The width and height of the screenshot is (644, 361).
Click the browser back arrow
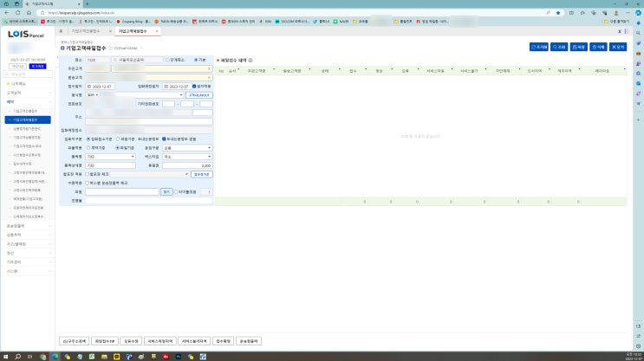pos(7,13)
